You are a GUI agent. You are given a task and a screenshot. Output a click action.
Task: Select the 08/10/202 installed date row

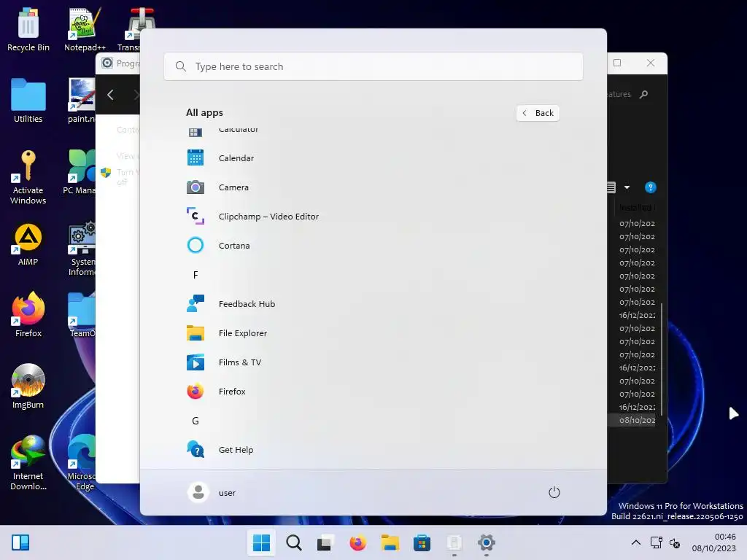tap(633, 420)
